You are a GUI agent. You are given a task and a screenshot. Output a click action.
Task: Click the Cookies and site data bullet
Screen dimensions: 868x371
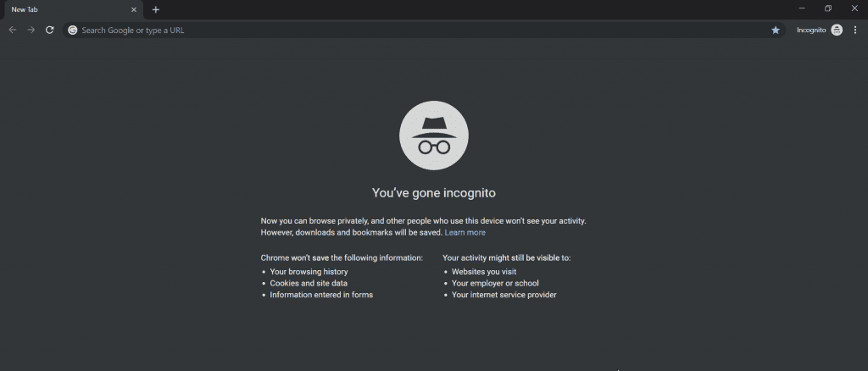309,283
